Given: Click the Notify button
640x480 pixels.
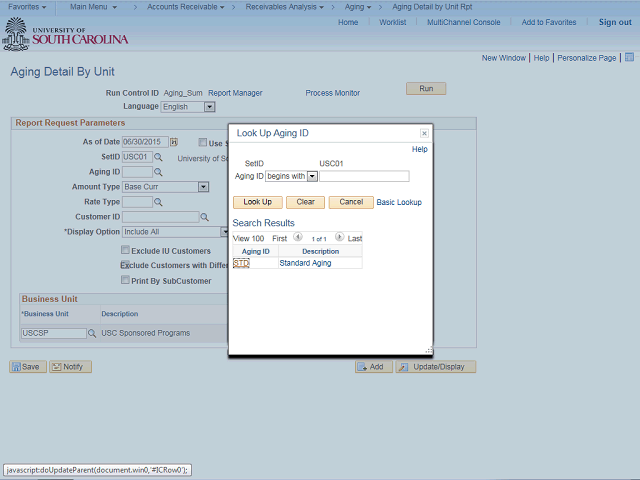Looking at the screenshot, I should coord(70,367).
